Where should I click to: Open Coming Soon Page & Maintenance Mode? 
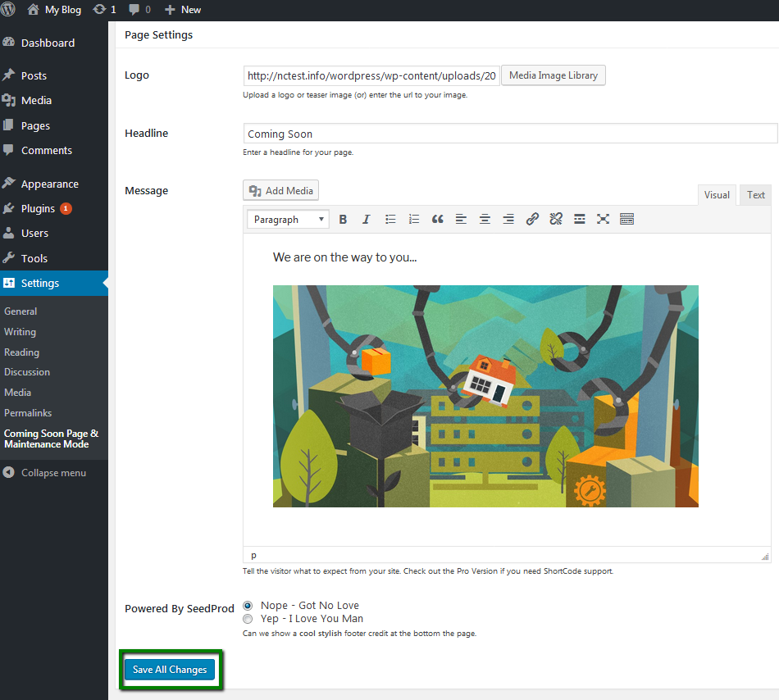pyautogui.click(x=51, y=439)
